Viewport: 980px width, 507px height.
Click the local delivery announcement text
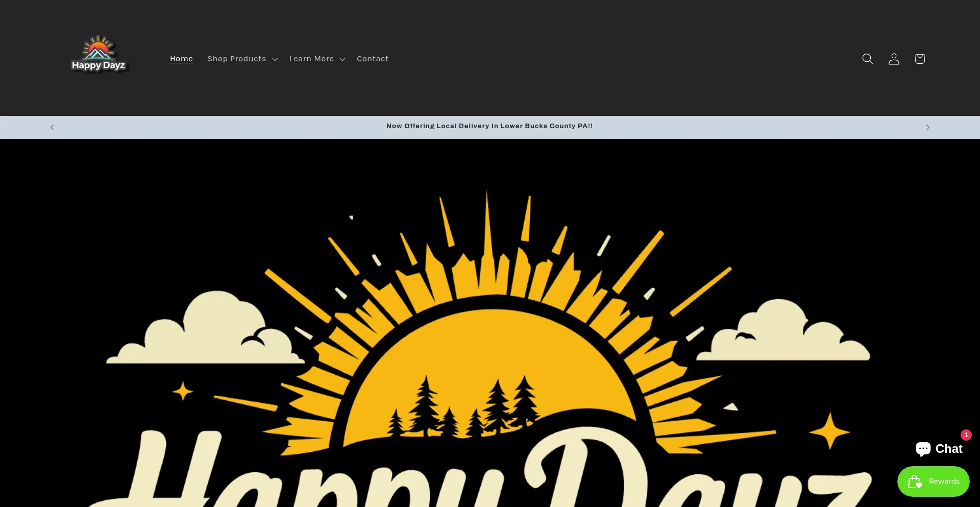(489, 126)
